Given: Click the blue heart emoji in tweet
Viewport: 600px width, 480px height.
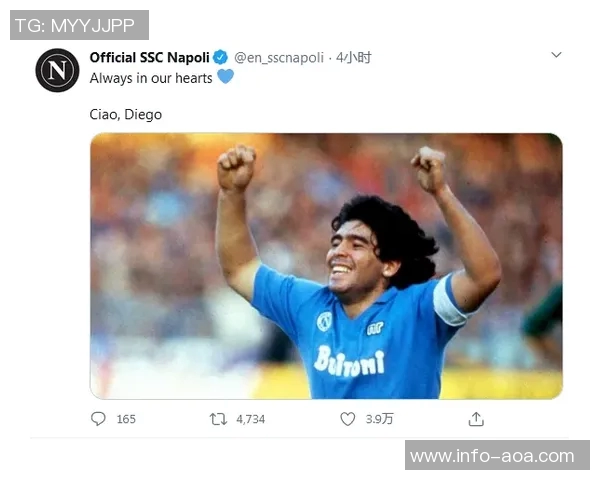Looking at the screenshot, I should 225,77.
